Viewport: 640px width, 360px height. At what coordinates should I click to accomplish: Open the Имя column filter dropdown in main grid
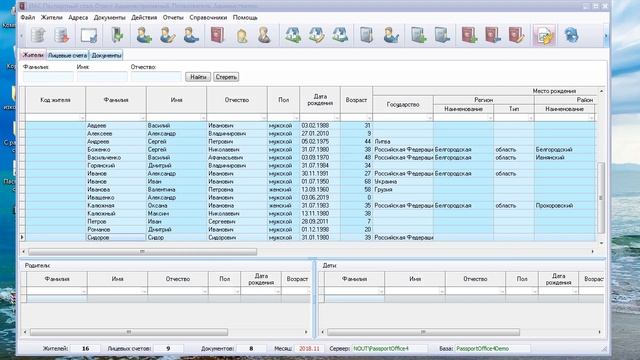click(203, 118)
